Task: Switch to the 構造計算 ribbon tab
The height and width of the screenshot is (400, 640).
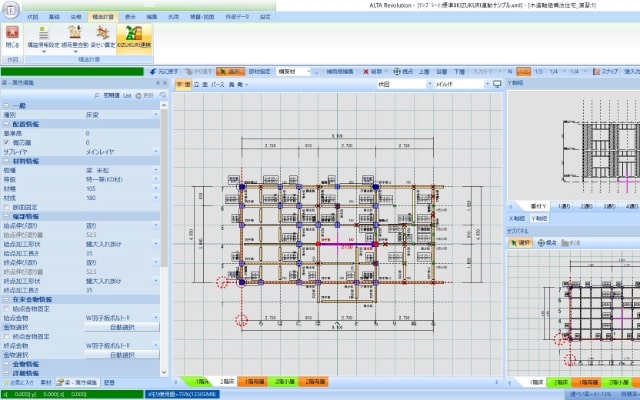Action: click(102, 17)
